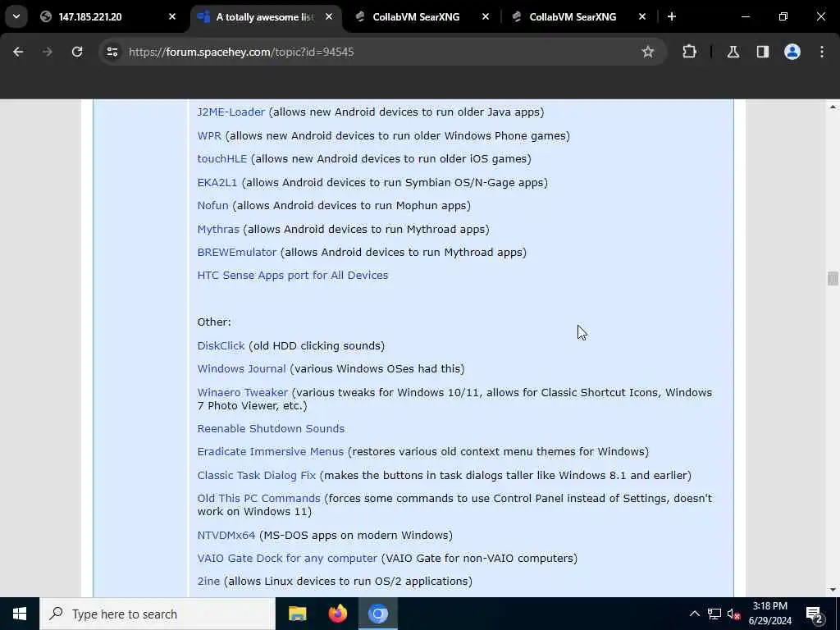Show hidden system tray icons
This screenshot has height=630, width=840.
[x=694, y=614]
